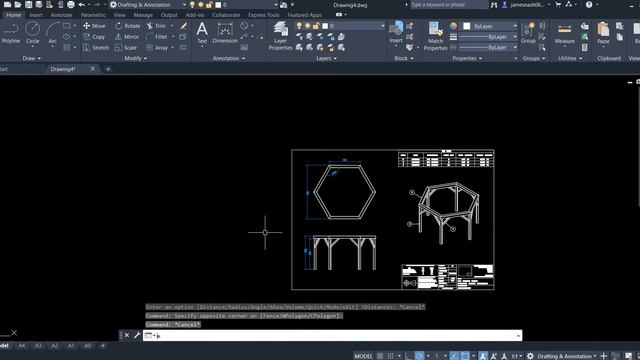Switch to the A3 layout tab
Image resolution: width=640 pixels, height=360 pixels.
pos(38,346)
